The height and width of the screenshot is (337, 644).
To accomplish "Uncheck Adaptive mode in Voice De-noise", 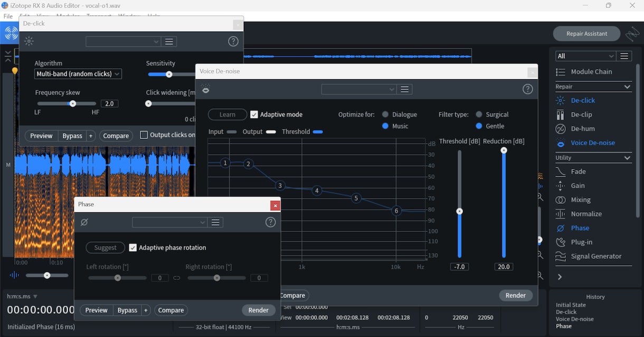I will pyautogui.click(x=254, y=115).
